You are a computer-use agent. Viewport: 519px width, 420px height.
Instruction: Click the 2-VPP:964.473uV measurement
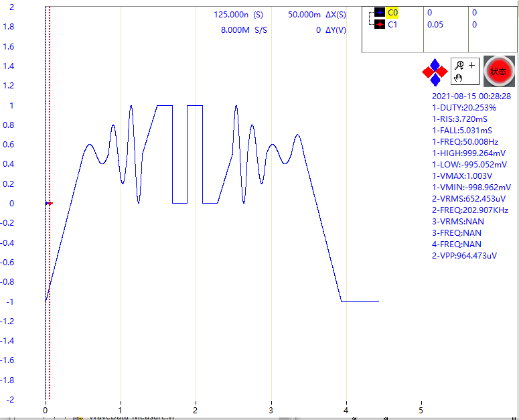point(464,256)
